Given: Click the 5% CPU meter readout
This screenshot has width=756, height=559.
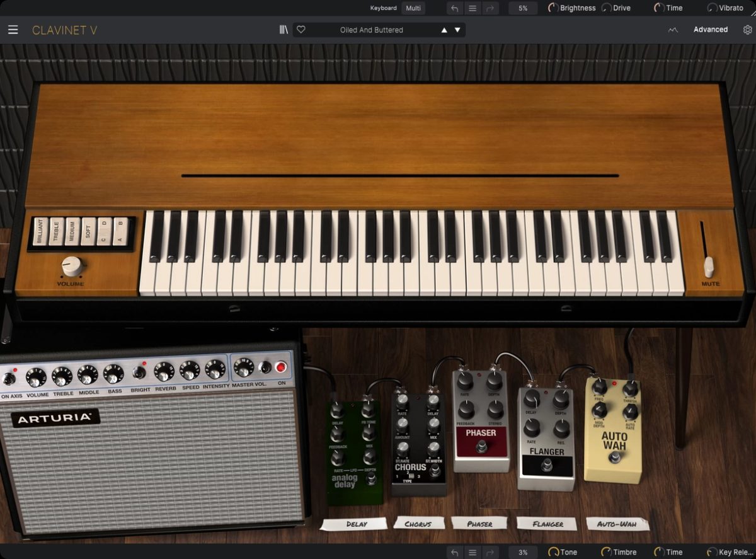Looking at the screenshot, I should pos(523,8).
